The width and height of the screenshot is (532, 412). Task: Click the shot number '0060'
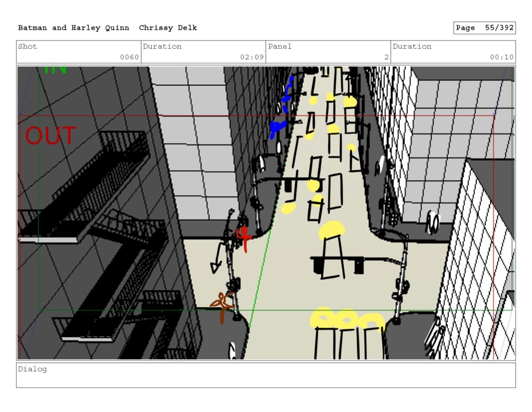pos(129,57)
